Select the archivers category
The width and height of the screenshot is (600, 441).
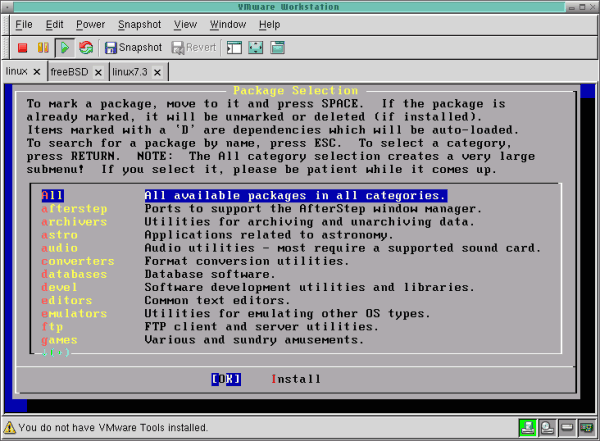[74, 222]
